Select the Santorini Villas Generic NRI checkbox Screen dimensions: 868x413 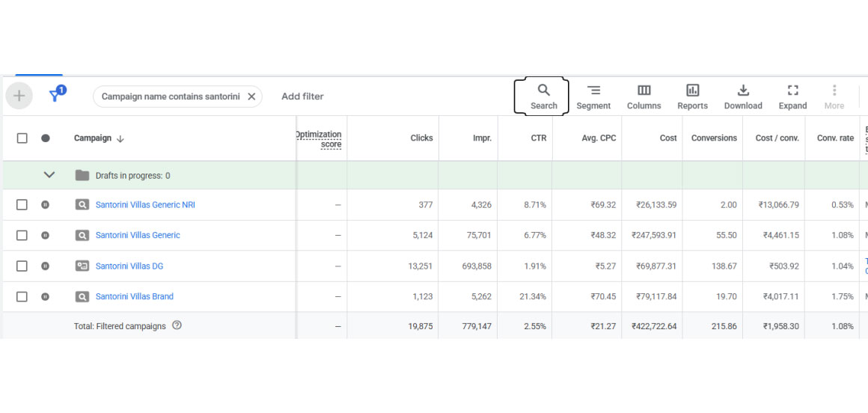tap(22, 205)
